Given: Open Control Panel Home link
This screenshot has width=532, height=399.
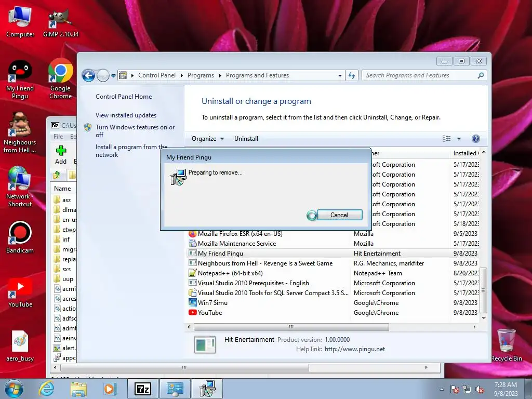Looking at the screenshot, I should coord(124,97).
